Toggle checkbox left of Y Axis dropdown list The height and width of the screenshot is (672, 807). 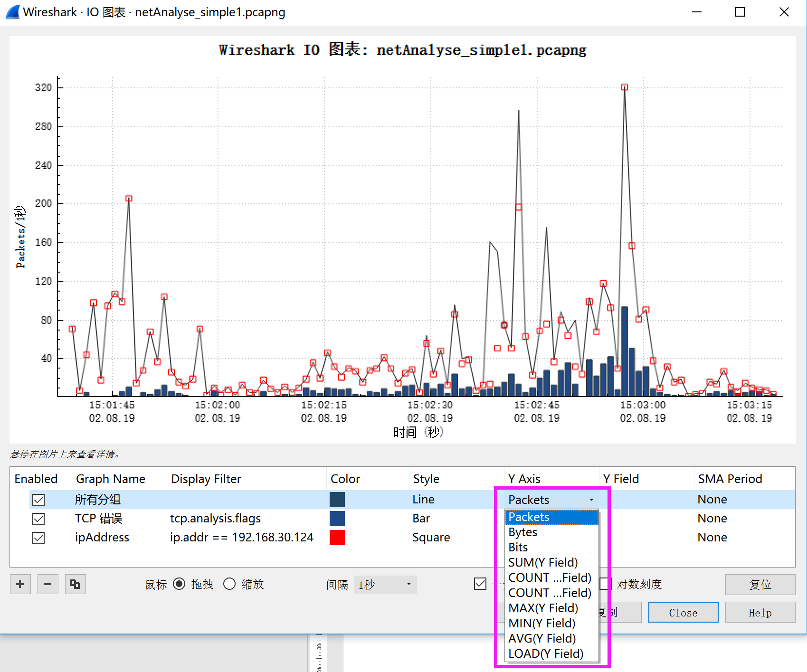(480, 584)
